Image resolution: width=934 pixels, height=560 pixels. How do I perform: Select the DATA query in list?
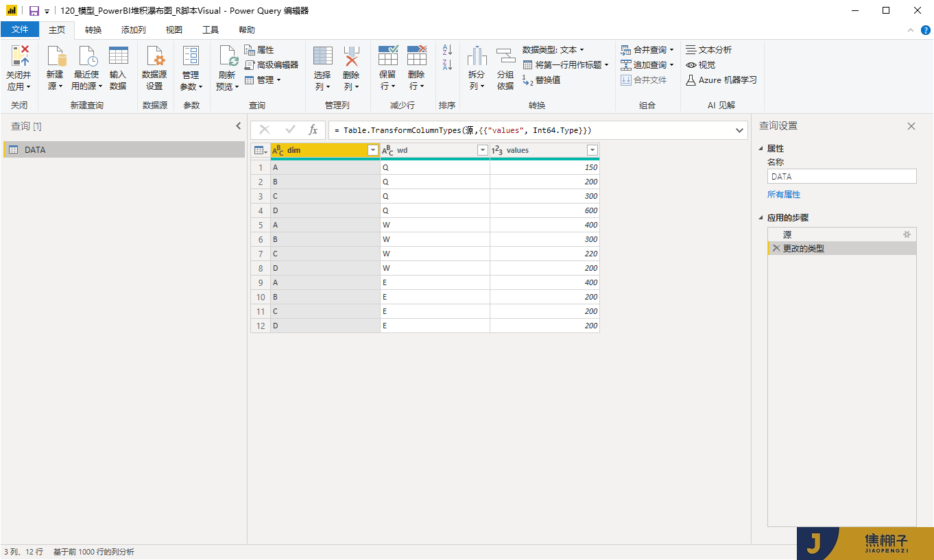coord(124,149)
